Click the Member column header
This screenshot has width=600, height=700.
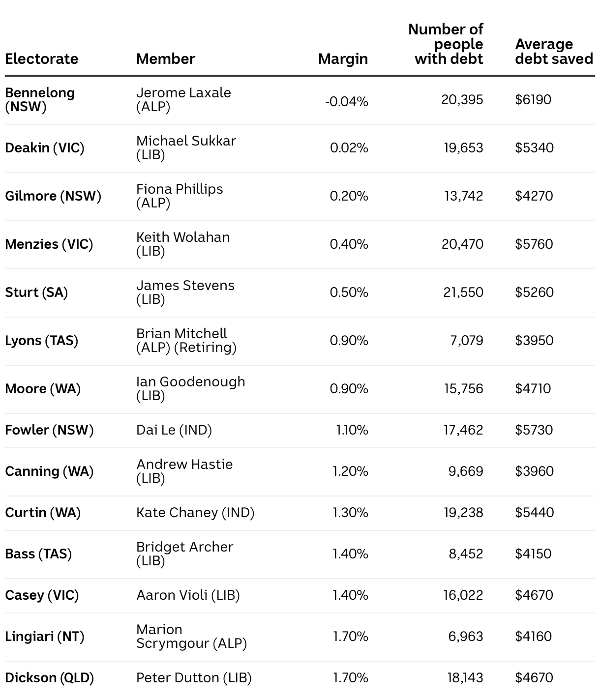165,59
